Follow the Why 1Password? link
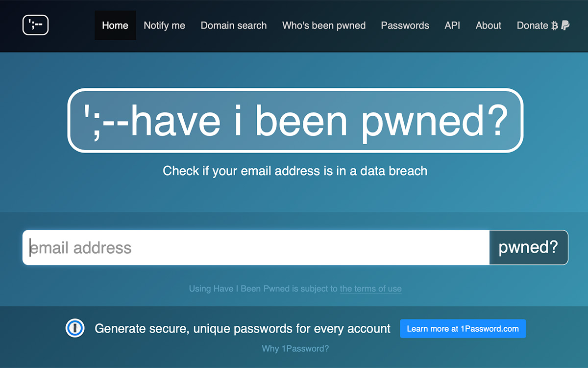The height and width of the screenshot is (368, 588). pyautogui.click(x=295, y=349)
